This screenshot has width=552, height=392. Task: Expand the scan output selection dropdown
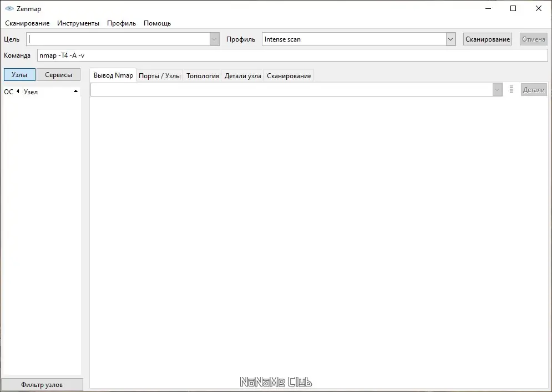[497, 90]
